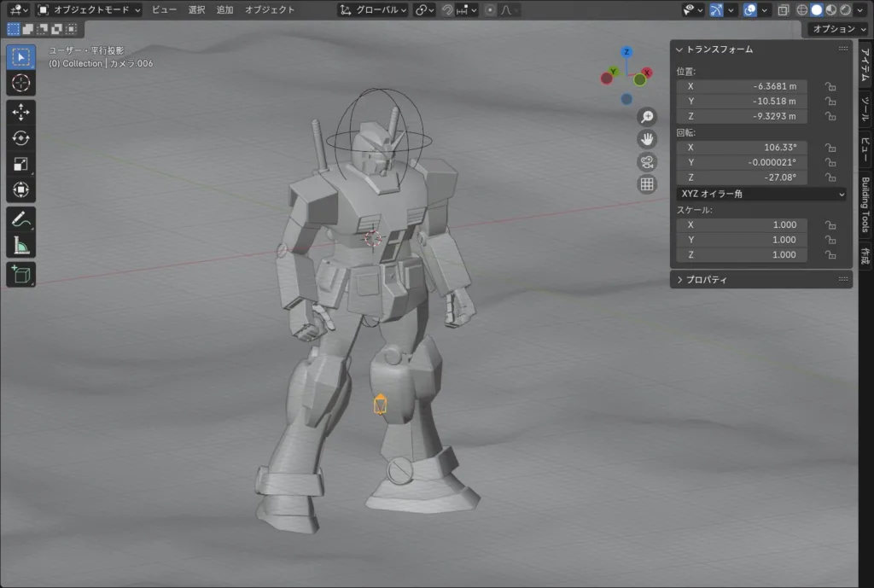This screenshot has height=588, width=874.
Task: Switch to the アイテム sidebar tab
Action: (865, 64)
